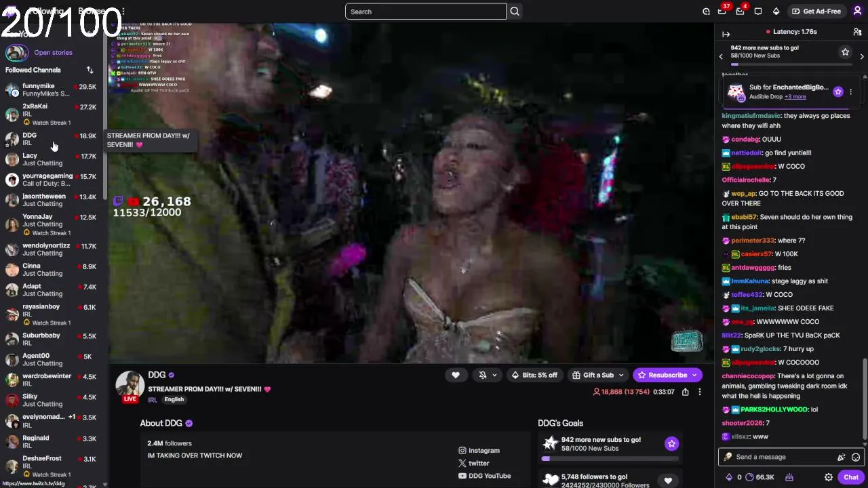Click the Bits: 5% off button
Image resolution: width=868 pixels, height=488 pixels.
(x=534, y=375)
